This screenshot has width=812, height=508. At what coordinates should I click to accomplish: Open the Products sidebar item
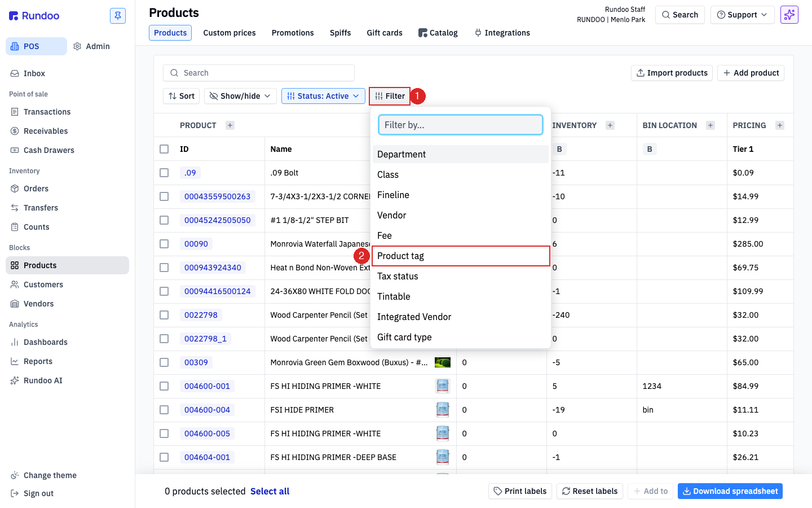pyautogui.click(x=67, y=265)
